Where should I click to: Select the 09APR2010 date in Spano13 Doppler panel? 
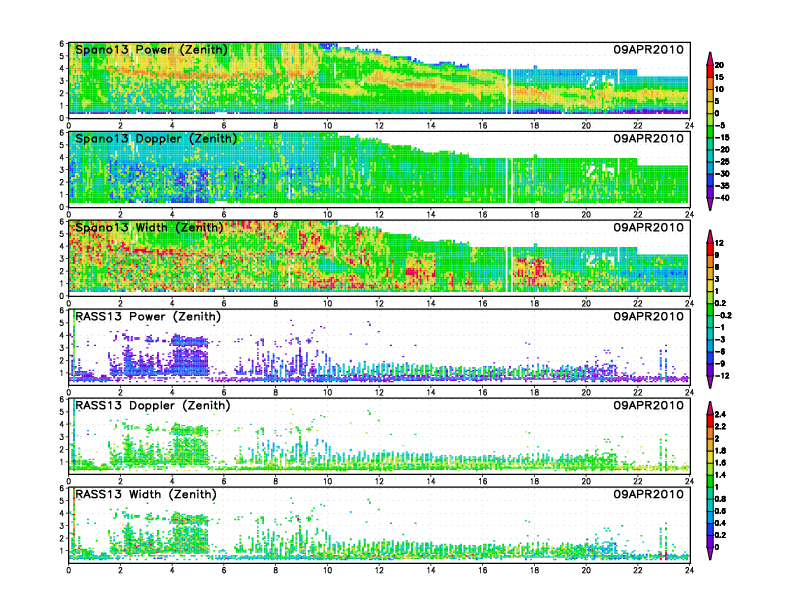(x=649, y=138)
